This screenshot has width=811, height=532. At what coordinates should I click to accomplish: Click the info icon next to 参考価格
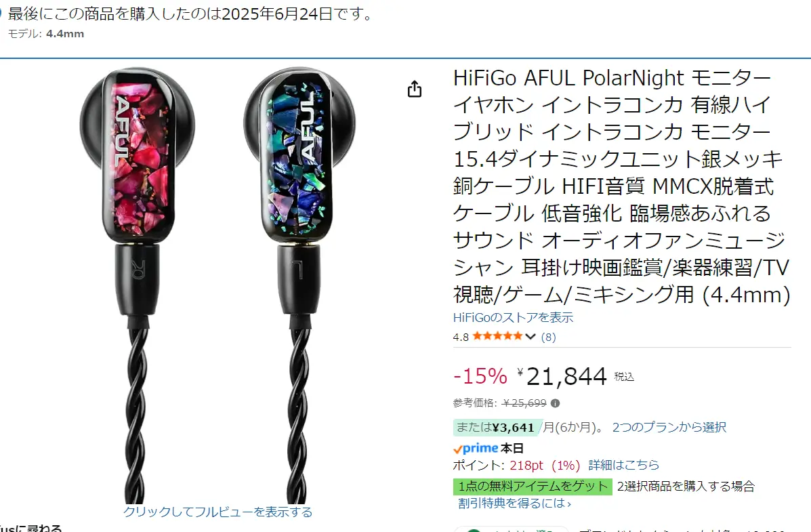click(555, 403)
